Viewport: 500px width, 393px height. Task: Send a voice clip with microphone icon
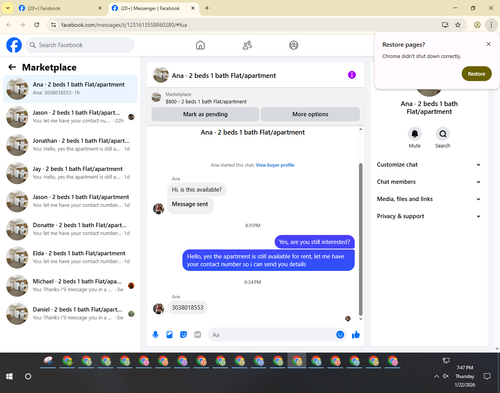155,335
